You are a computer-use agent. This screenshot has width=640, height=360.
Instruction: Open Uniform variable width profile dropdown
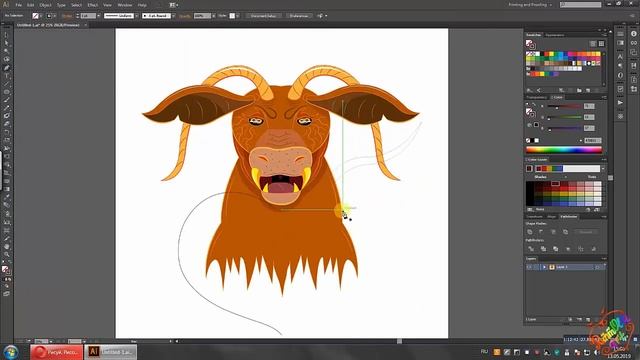(136, 16)
